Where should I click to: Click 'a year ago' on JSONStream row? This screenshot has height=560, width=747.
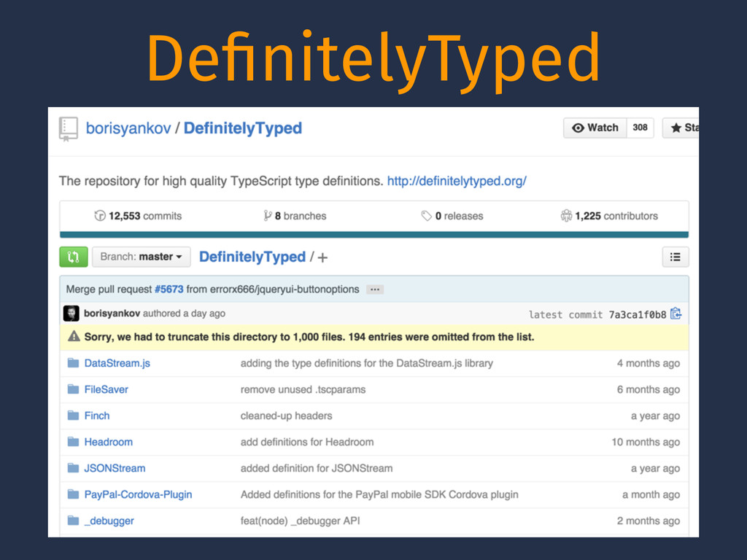tap(655, 468)
